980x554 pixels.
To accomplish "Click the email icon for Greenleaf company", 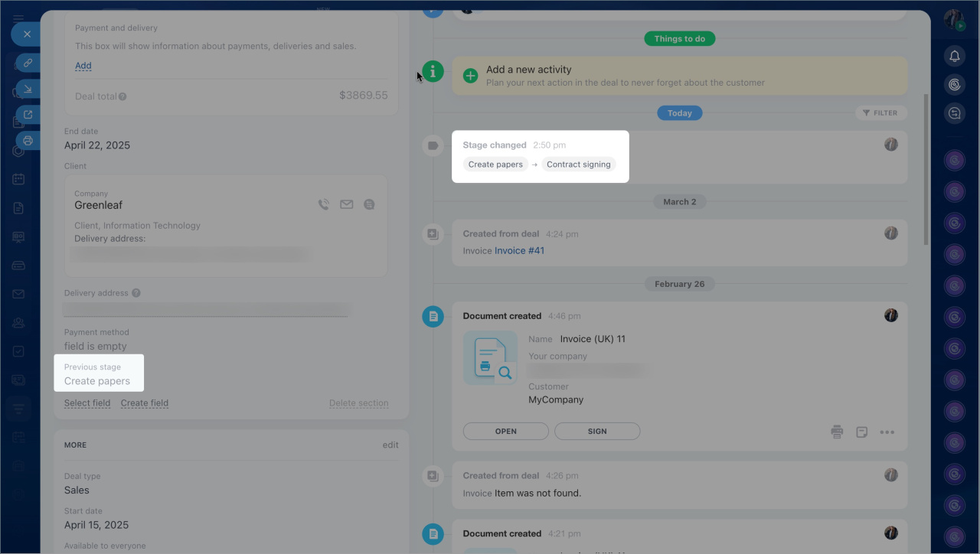I will pos(347,204).
